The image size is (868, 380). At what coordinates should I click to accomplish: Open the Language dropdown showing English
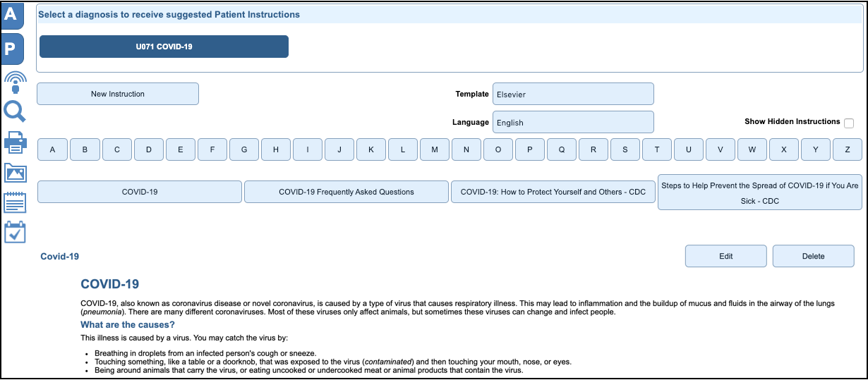(x=572, y=122)
